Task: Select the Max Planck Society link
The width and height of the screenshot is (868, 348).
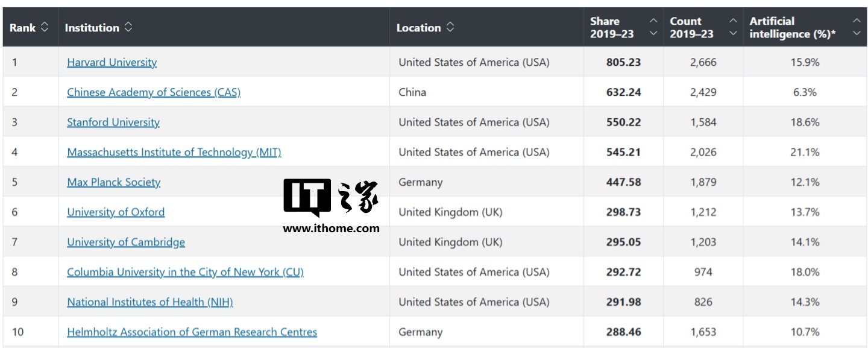Action: click(x=114, y=182)
